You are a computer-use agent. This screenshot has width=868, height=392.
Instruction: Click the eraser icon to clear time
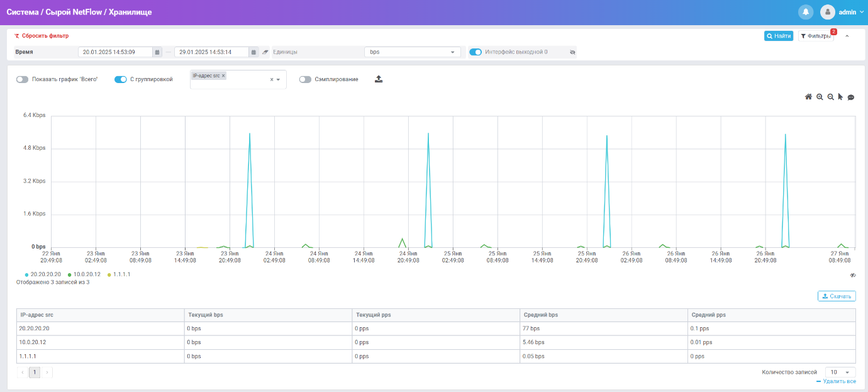pyautogui.click(x=265, y=52)
